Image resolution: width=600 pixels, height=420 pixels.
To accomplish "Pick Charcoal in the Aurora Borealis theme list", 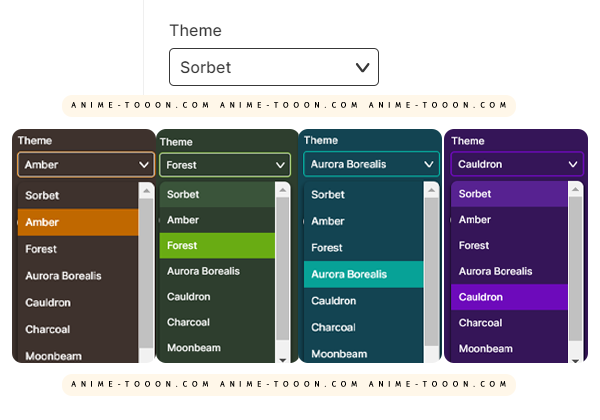I will (364, 327).
